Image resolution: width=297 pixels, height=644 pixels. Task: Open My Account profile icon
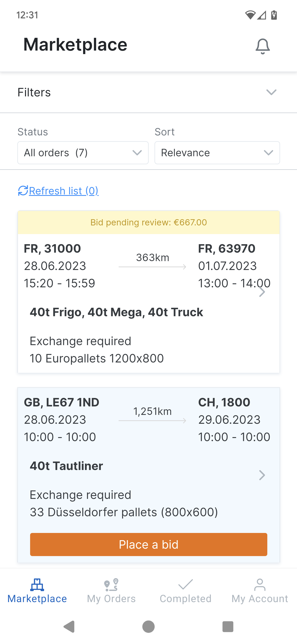tap(260, 585)
